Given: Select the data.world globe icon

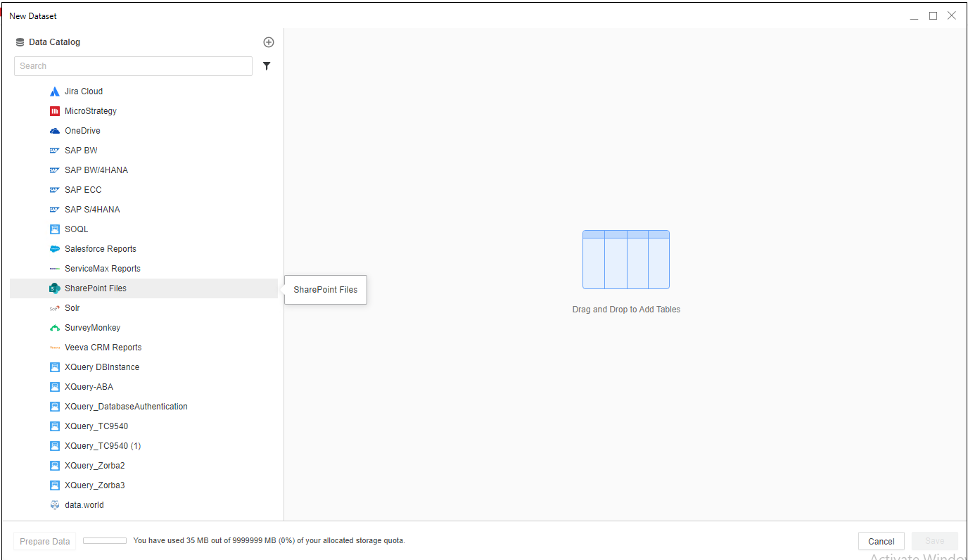Looking at the screenshot, I should [54, 504].
